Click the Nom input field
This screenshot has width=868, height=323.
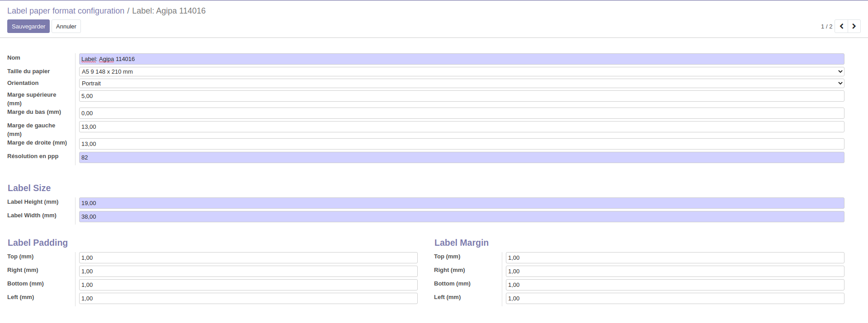click(x=461, y=59)
